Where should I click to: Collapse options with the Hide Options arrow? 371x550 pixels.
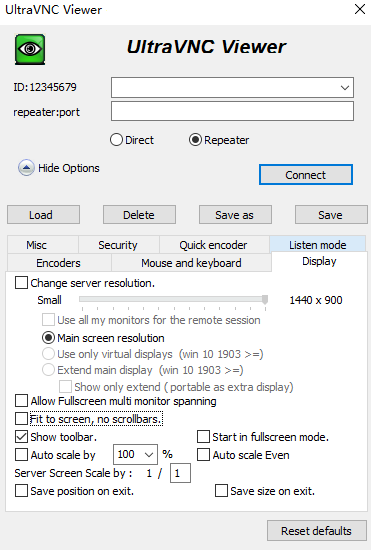tap(26, 168)
